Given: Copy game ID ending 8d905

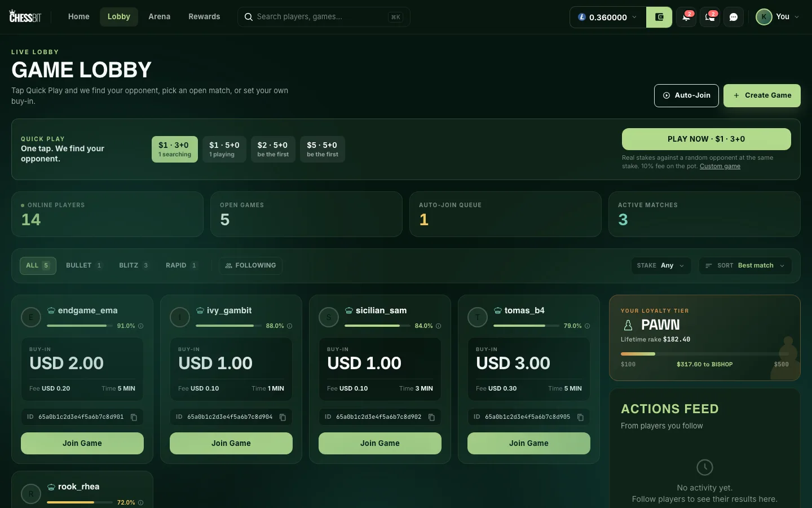Looking at the screenshot, I should 581,417.
